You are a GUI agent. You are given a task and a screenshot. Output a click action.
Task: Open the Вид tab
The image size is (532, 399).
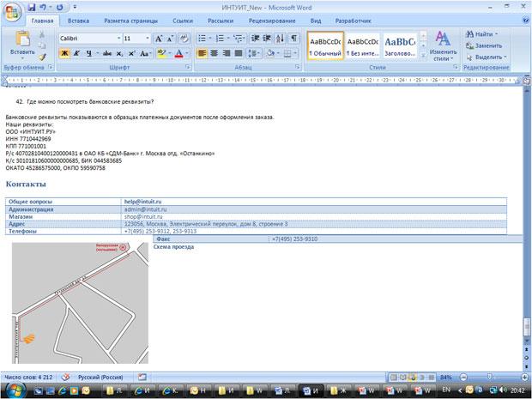316,21
